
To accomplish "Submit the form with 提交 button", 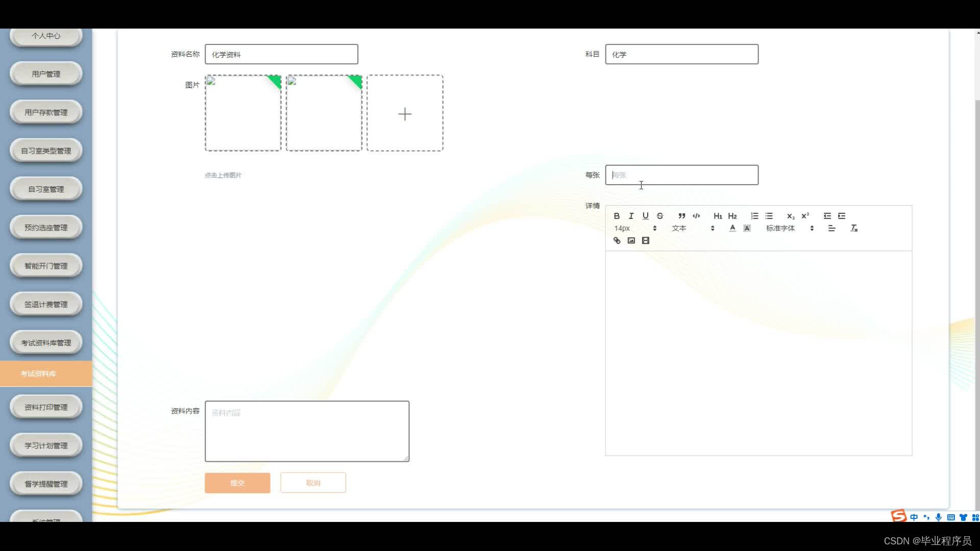I will [x=237, y=483].
